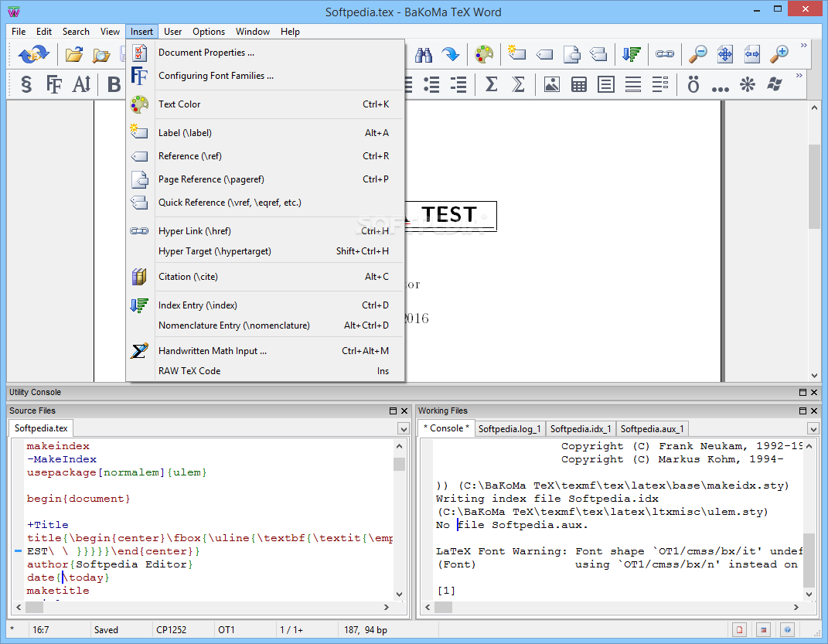The width and height of the screenshot is (828, 644).
Task: Click Console vertical scrollbar down arrow
Action: tap(809, 595)
